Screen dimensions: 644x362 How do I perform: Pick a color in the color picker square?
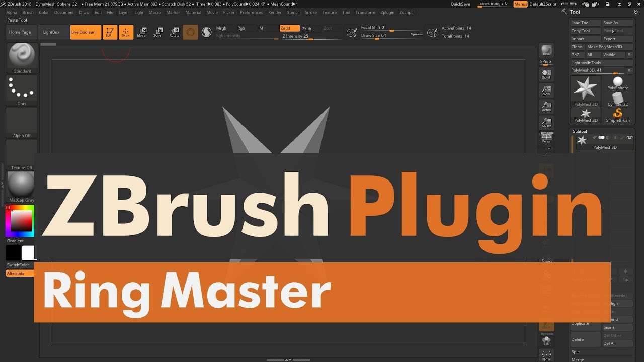tap(21, 220)
